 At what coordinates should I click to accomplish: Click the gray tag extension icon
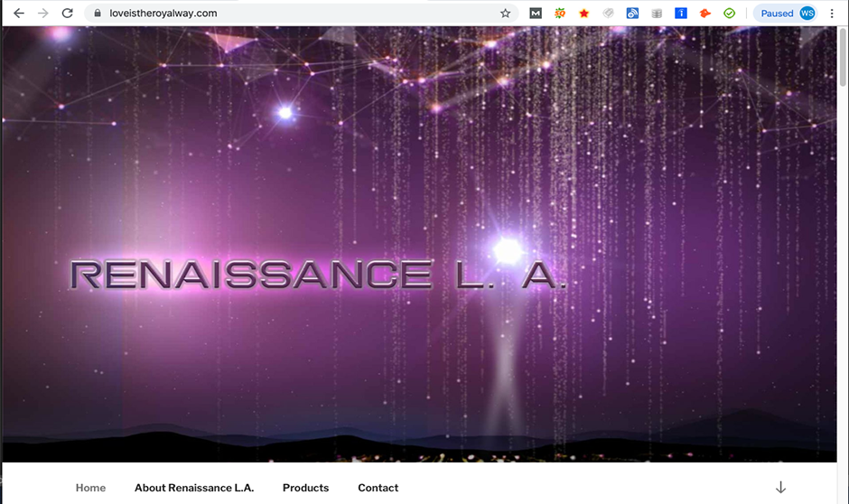pos(608,13)
